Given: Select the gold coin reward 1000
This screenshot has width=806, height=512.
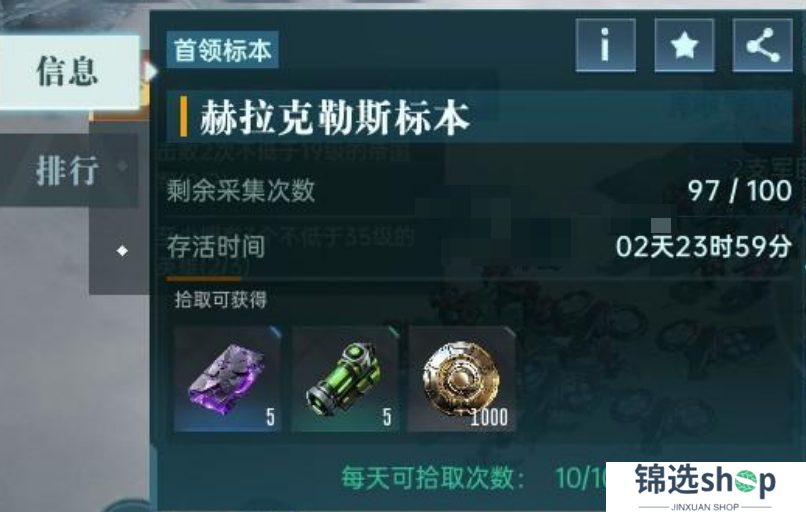Looking at the screenshot, I should tap(462, 379).
